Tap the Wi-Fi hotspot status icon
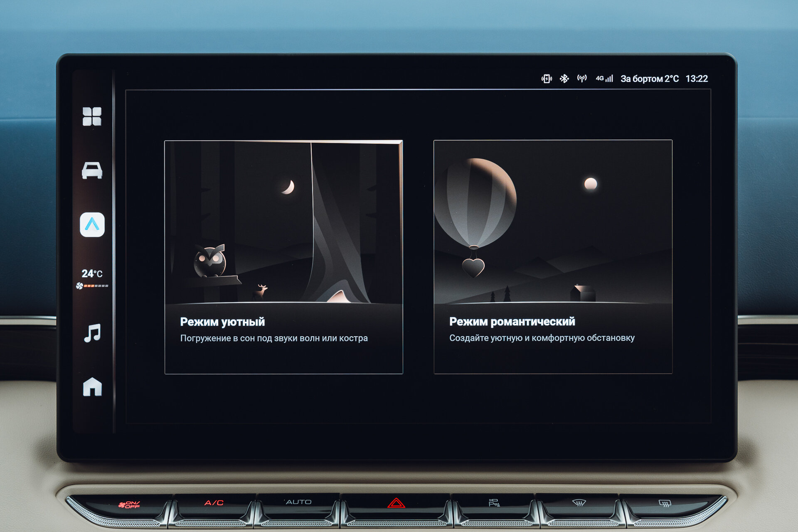 coord(582,79)
